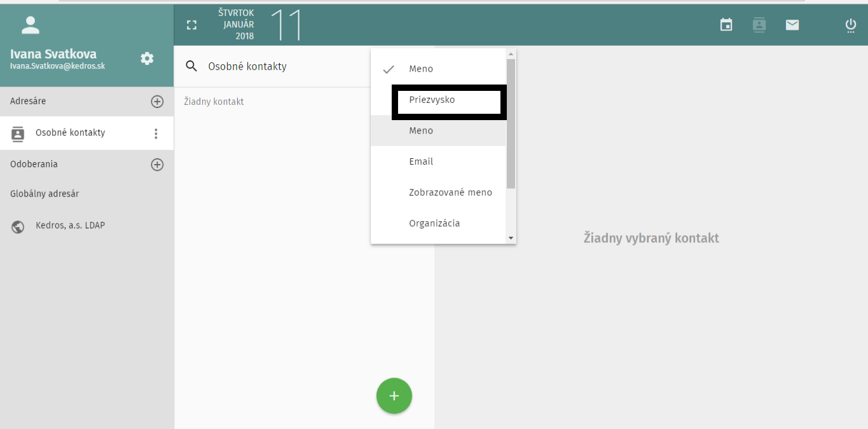This screenshot has height=429, width=868.
Task: Click the menu scrollbar down arrow
Action: [511, 238]
